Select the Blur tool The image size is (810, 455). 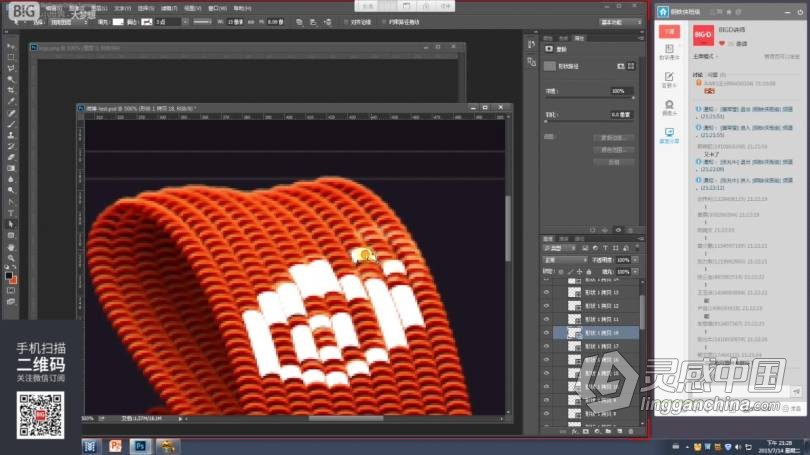point(11,179)
